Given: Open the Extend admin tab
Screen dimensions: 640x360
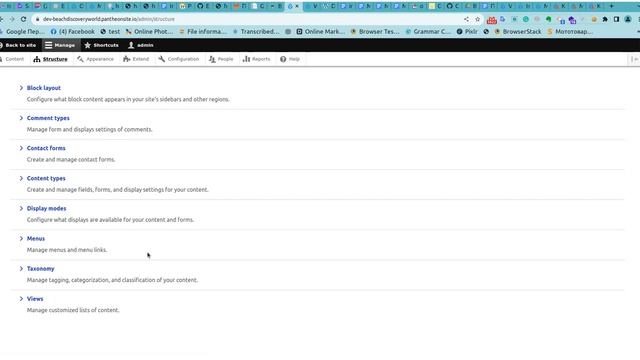Looking at the screenshot, I should [x=136, y=59].
